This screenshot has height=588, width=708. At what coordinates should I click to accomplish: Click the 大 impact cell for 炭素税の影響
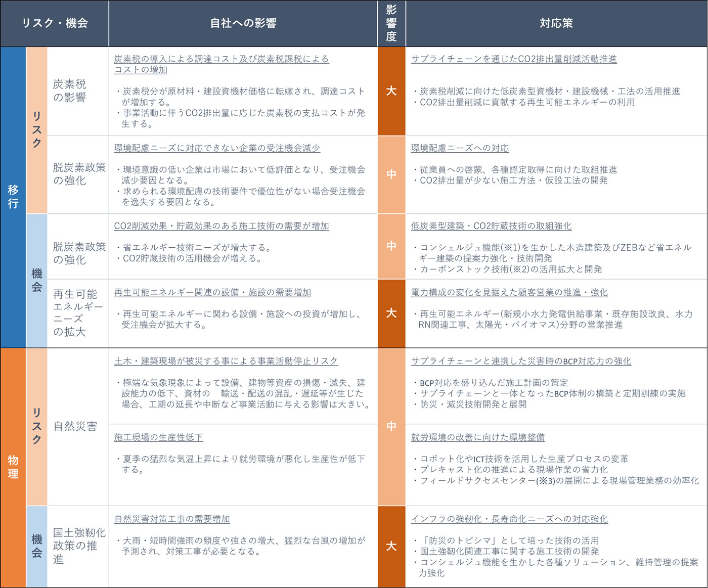[x=391, y=91]
